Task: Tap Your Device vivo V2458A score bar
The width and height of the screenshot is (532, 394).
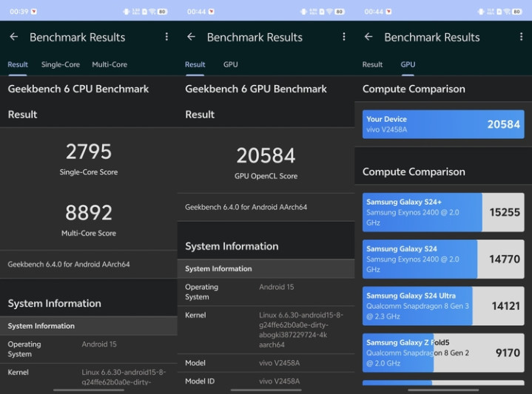Action: [443, 124]
